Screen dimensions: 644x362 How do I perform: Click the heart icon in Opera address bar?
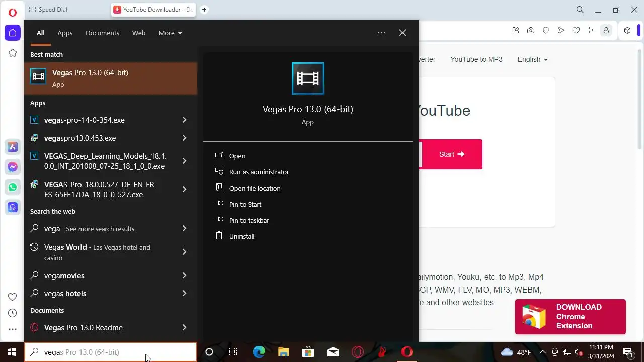pos(576,30)
